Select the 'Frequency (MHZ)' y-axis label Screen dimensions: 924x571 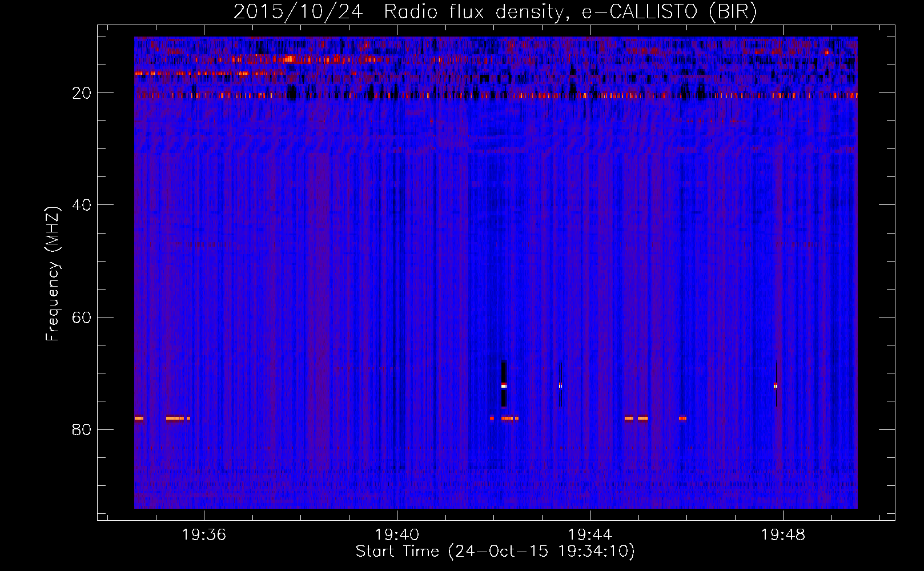(x=53, y=274)
